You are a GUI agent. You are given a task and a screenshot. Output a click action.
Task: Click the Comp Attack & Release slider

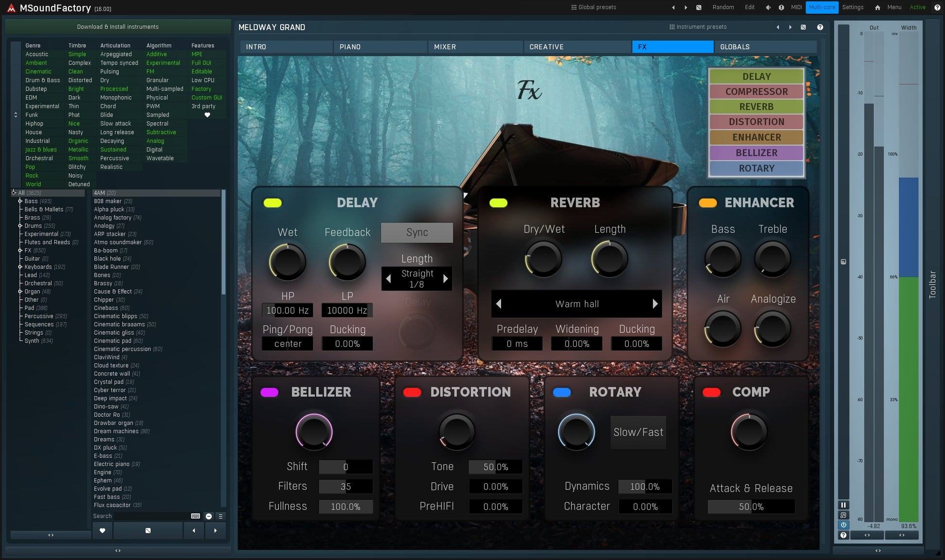pos(751,507)
